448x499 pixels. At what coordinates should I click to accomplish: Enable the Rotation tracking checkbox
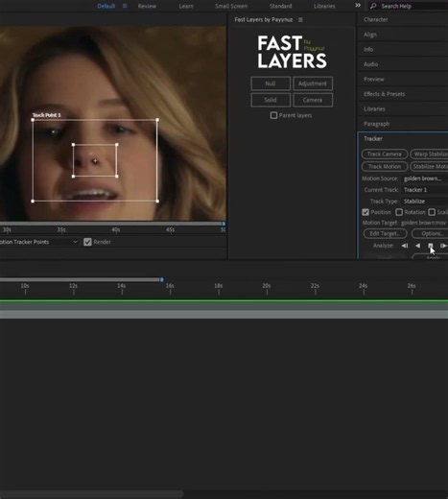pyautogui.click(x=399, y=212)
